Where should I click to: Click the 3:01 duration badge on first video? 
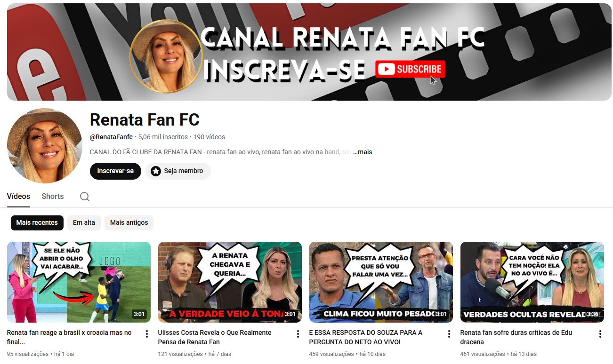pyautogui.click(x=138, y=313)
